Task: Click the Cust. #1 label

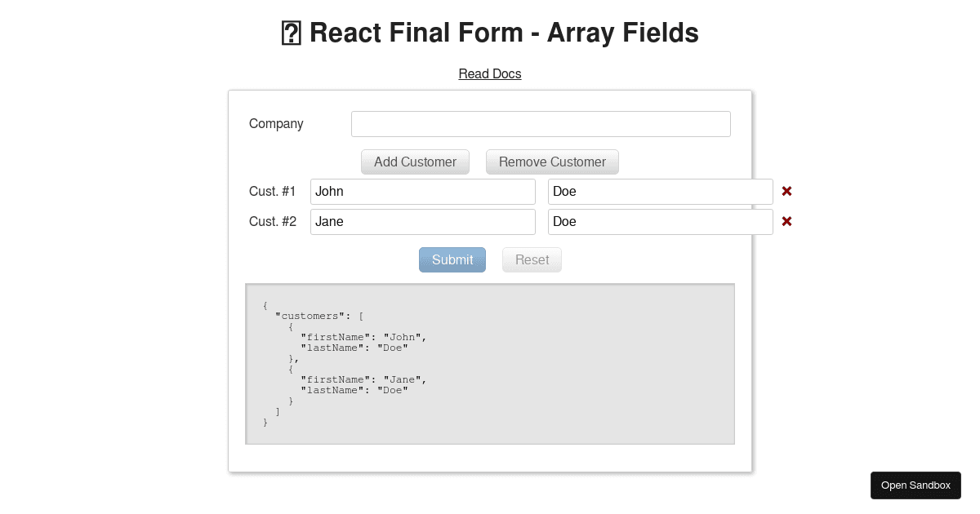Action: click(x=272, y=192)
